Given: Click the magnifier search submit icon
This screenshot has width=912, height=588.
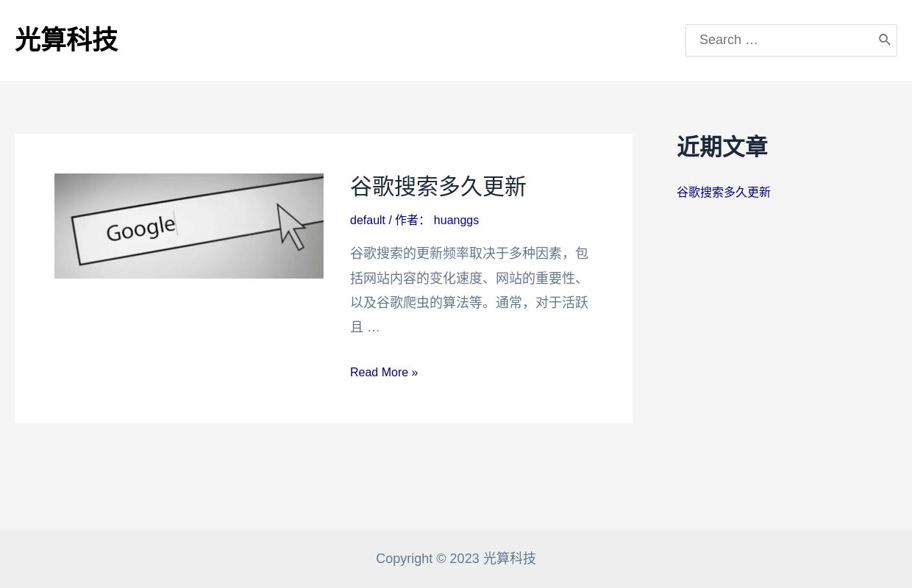Looking at the screenshot, I should tap(885, 40).
